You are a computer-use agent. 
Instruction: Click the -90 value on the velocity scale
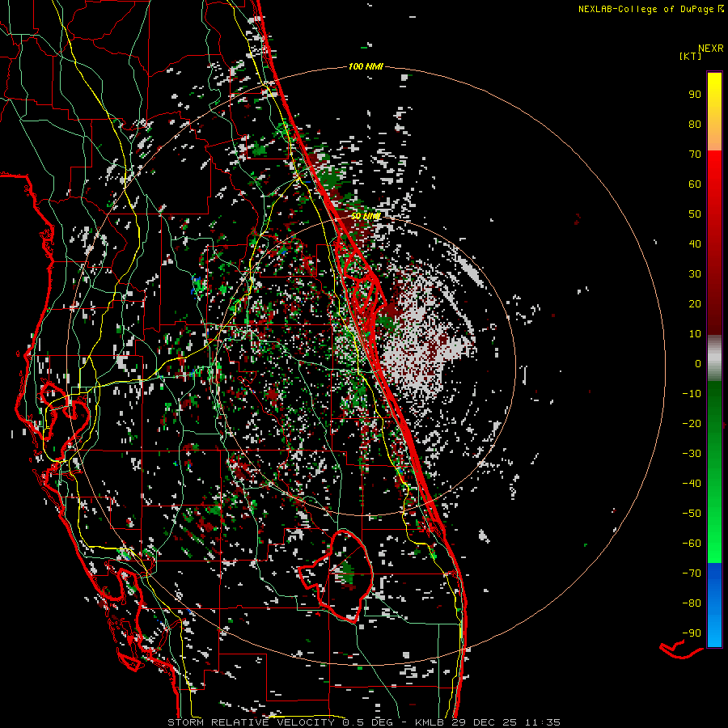[x=692, y=633]
